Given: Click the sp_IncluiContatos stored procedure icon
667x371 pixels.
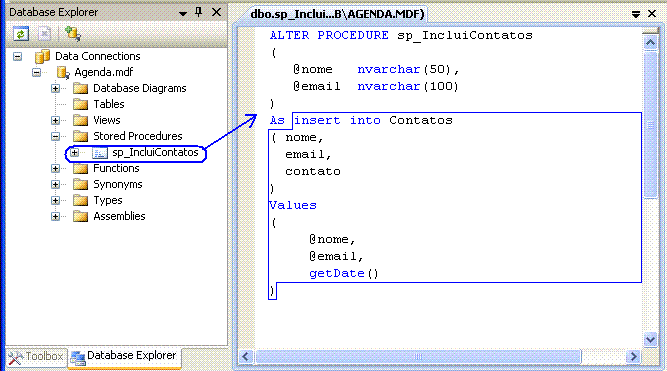Looking at the screenshot, I should point(100,152).
